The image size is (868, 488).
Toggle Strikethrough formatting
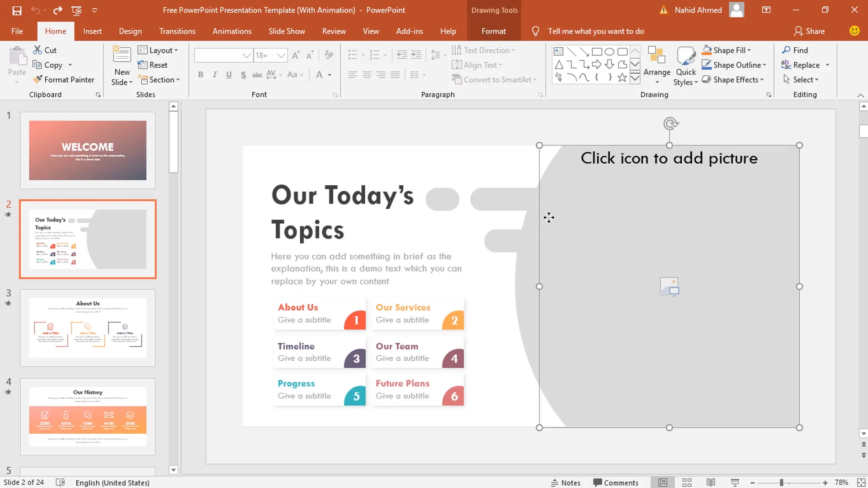click(257, 75)
